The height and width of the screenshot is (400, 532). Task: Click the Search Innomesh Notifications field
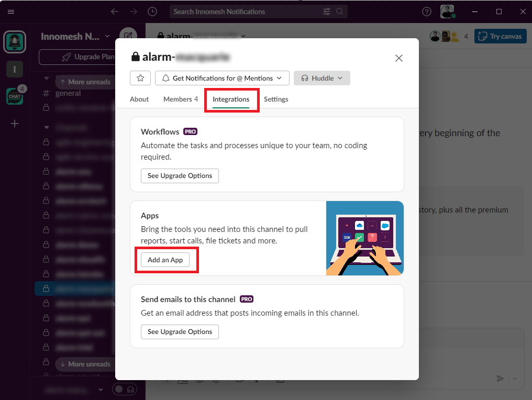(259, 12)
